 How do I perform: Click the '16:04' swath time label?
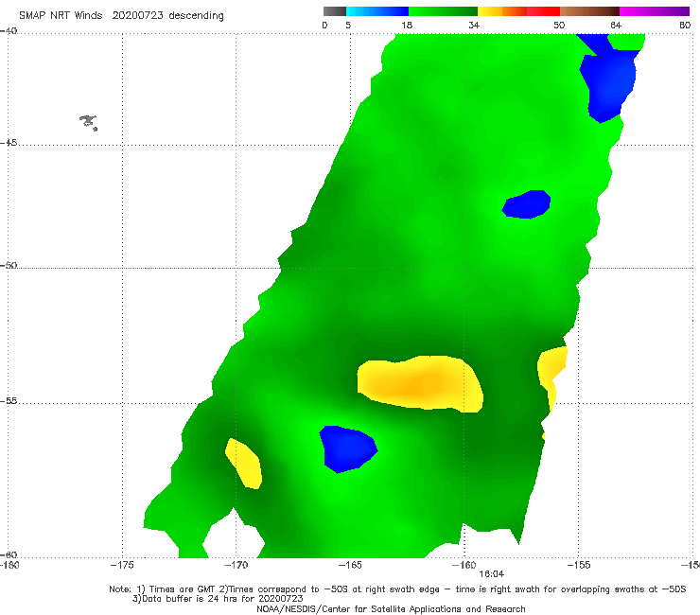(492, 574)
